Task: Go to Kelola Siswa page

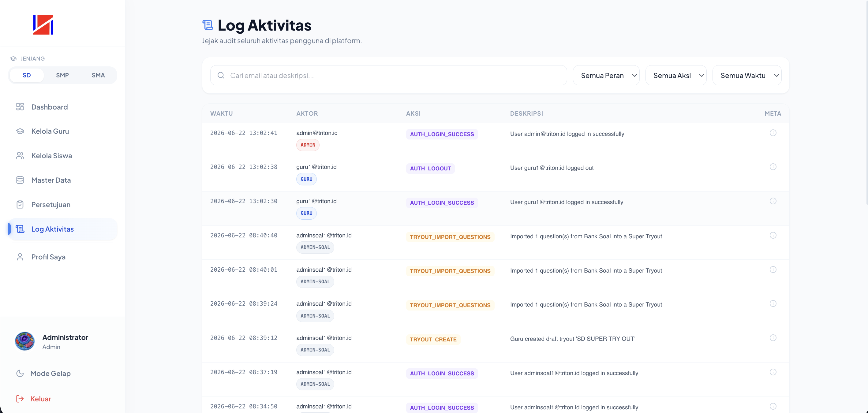Action: pos(63,156)
